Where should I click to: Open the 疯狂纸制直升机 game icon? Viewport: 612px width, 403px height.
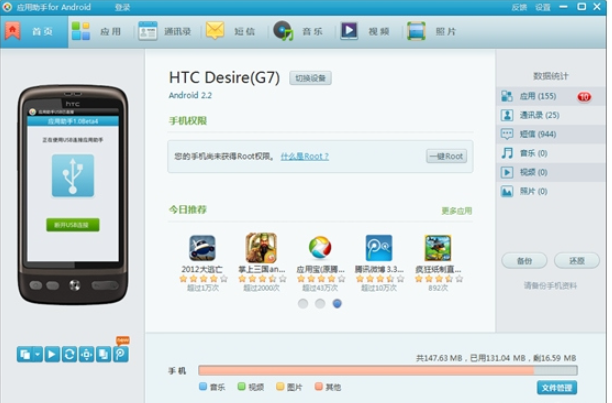438,248
